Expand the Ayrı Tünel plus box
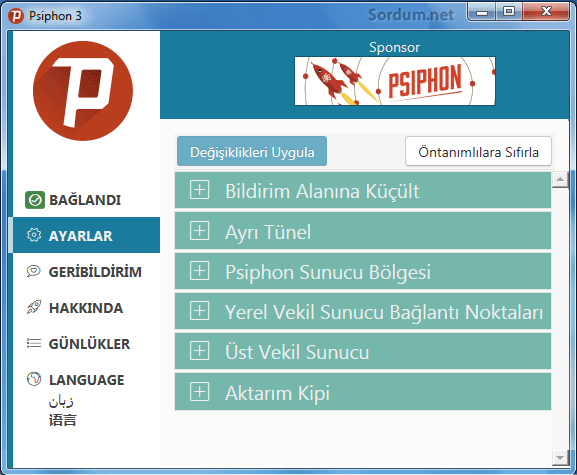Screen dimensions: 577x475 click(x=199, y=230)
